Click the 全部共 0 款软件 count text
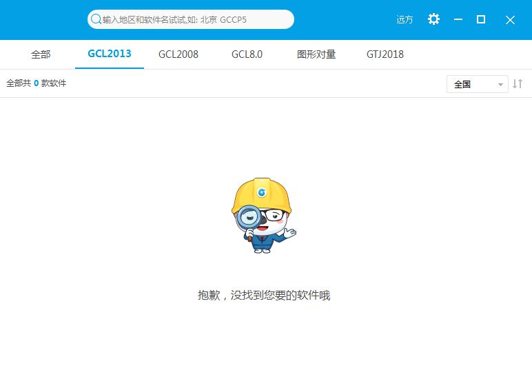Viewport: 532px width, 392px height. 37,83
